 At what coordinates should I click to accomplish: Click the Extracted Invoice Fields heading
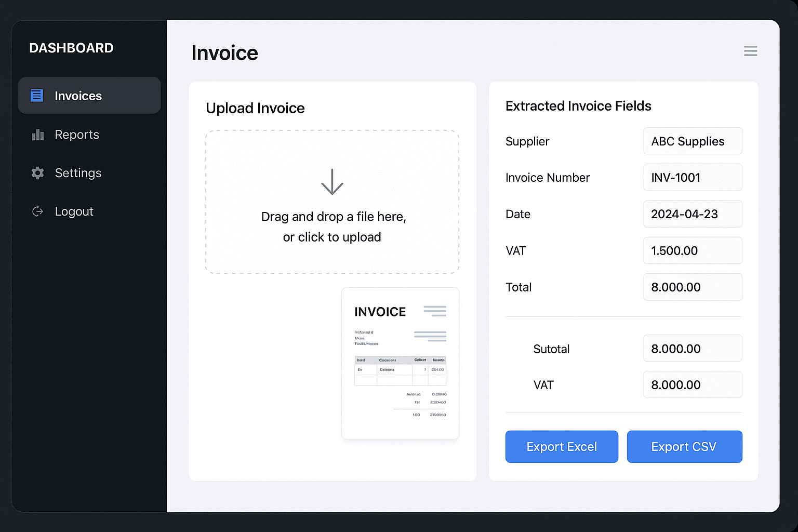point(578,106)
